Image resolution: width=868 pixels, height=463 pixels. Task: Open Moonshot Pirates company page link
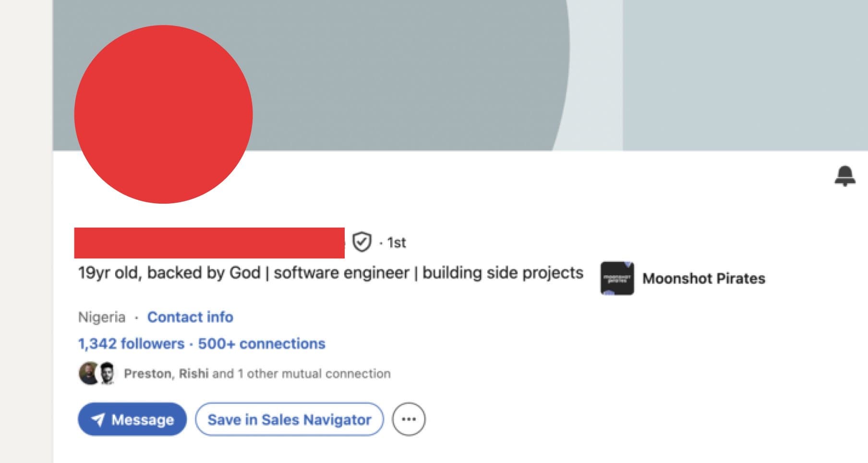click(x=704, y=279)
